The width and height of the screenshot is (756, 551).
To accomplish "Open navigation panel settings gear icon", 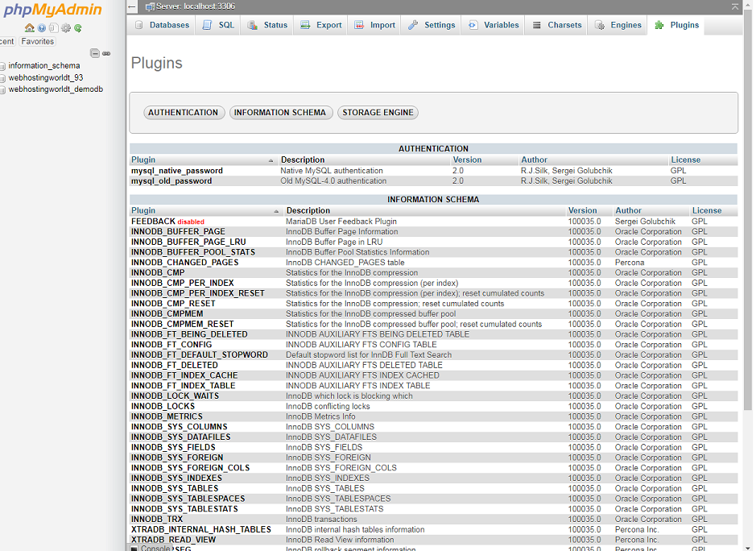I will coord(66,28).
